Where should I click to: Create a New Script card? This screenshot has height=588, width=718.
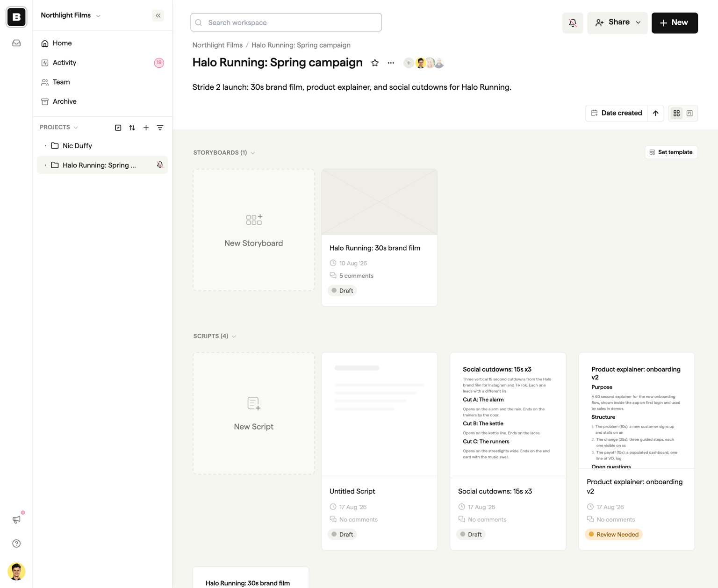[x=254, y=414]
